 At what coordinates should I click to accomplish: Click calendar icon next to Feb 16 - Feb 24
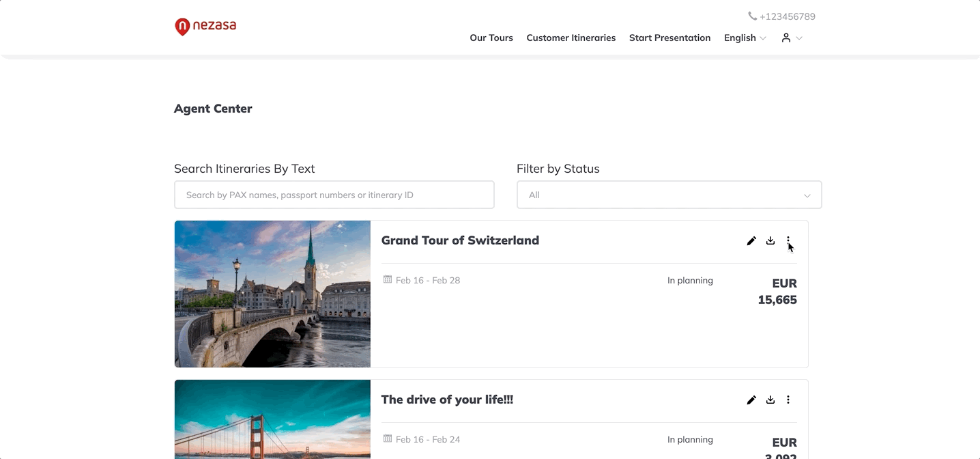click(x=388, y=439)
